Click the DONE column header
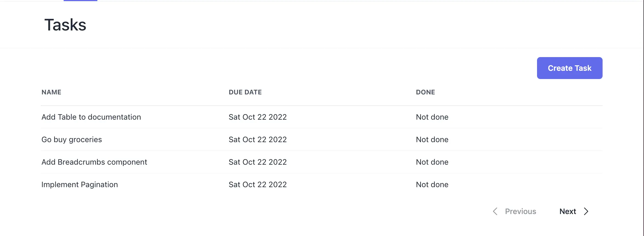The height and width of the screenshot is (236, 644). tap(425, 92)
